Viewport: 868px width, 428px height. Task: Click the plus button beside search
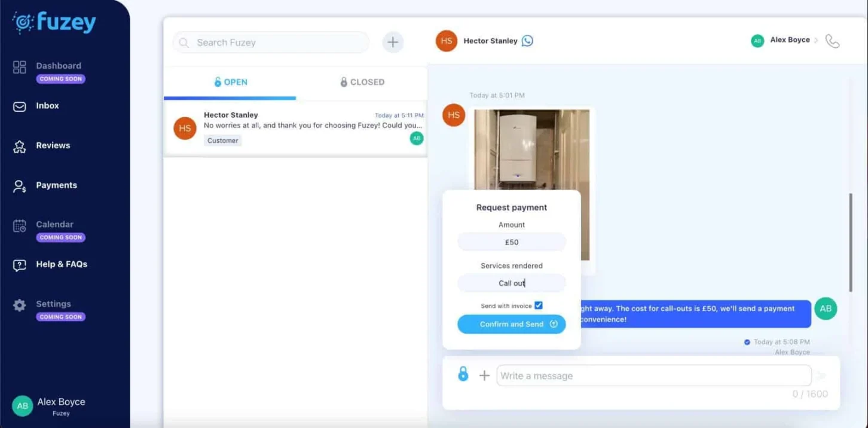click(x=393, y=42)
